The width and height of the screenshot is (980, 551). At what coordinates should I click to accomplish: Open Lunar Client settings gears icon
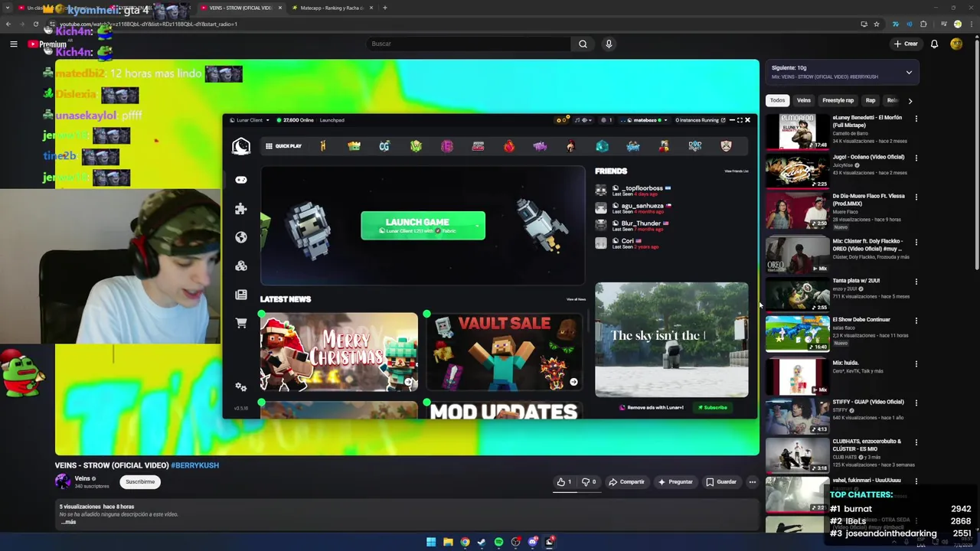tap(241, 386)
